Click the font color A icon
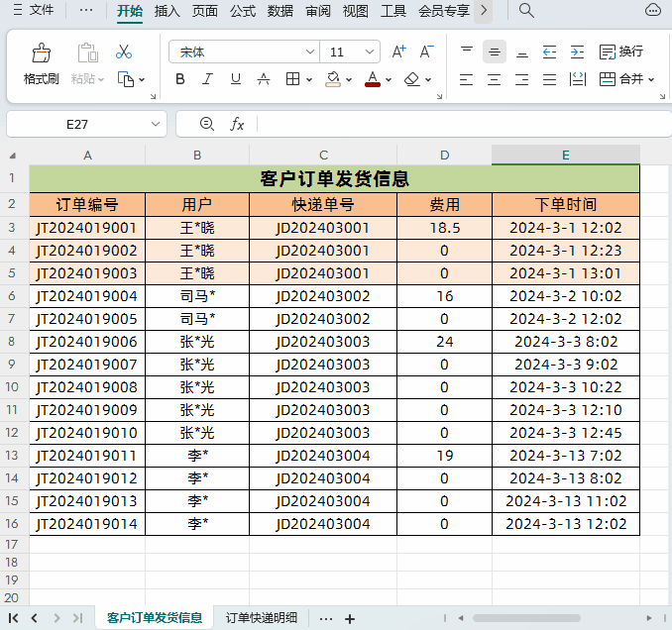This screenshot has height=630, width=672. pyautogui.click(x=373, y=79)
